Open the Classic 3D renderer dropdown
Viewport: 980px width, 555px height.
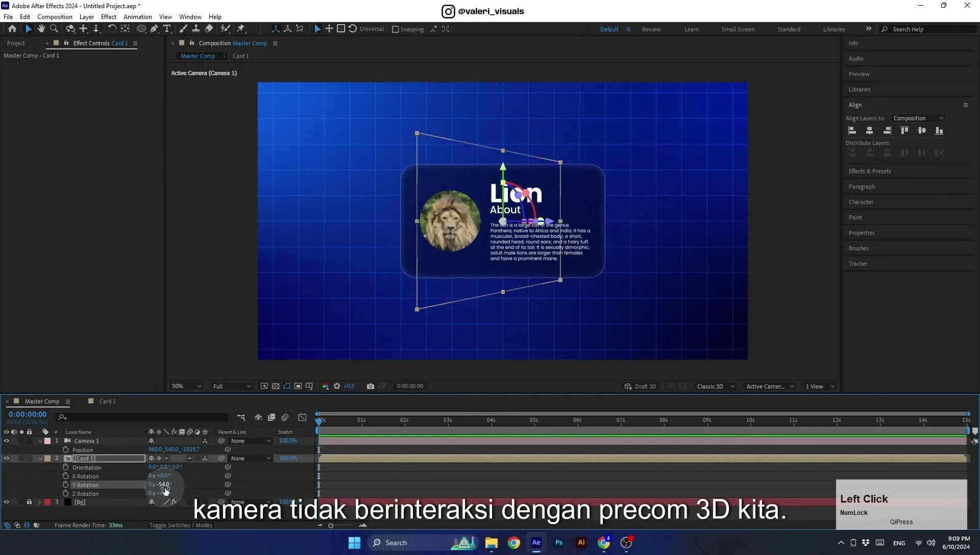pyautogui.click(x=715, y=386)
